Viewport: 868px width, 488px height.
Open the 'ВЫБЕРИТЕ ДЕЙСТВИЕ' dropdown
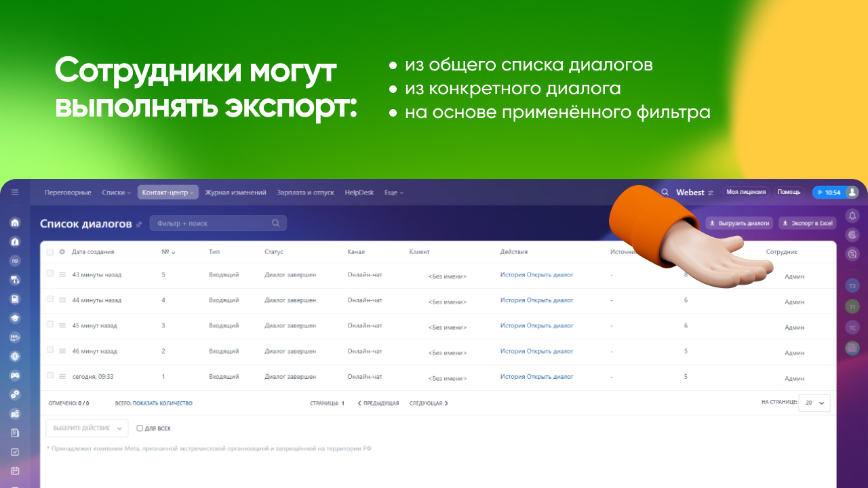[87, 428]
